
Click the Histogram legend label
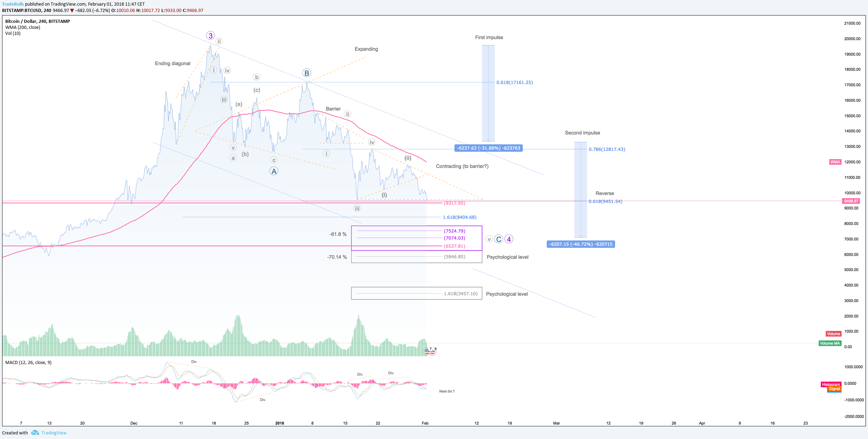click(x=831, y=384)
